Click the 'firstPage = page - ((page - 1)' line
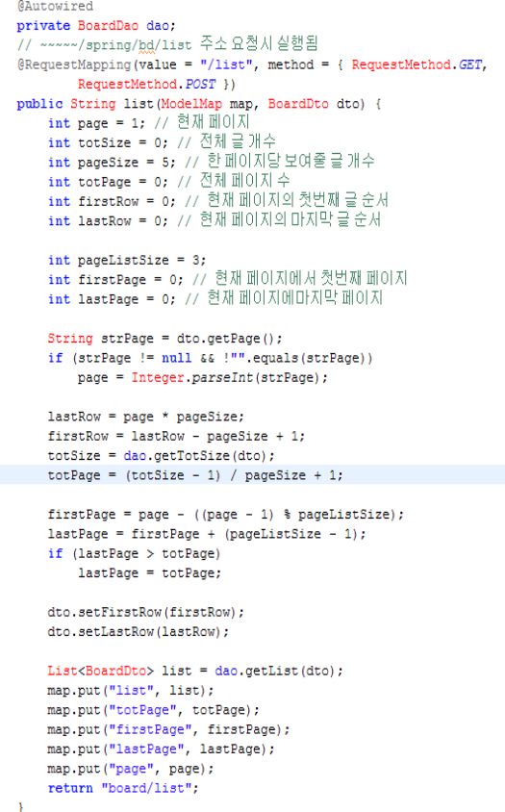 226,515
